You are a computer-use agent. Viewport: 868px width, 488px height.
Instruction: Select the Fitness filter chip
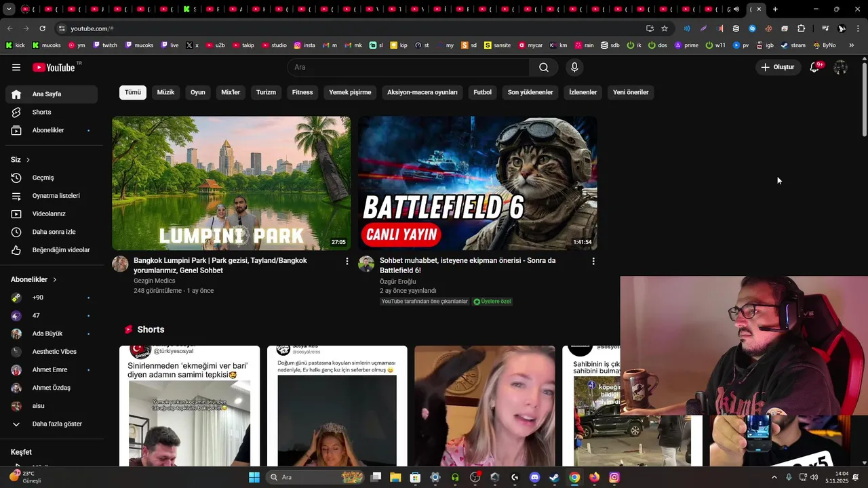[x=302, y=92]
